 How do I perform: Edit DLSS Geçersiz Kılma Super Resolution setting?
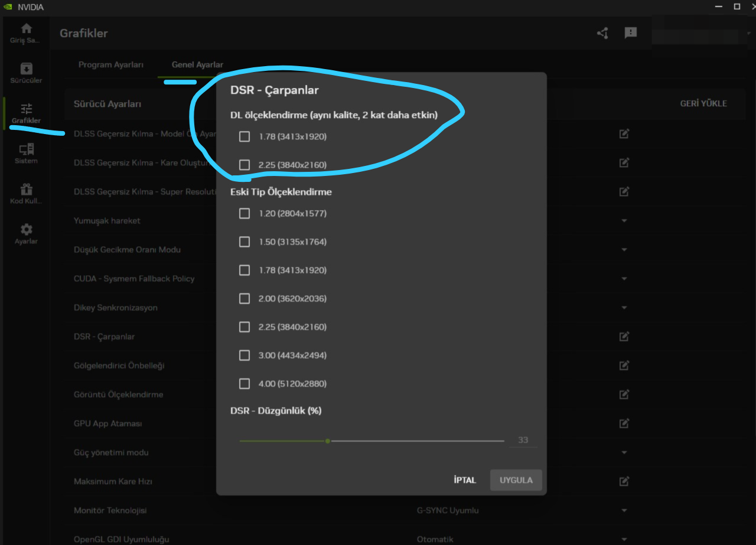624,191
